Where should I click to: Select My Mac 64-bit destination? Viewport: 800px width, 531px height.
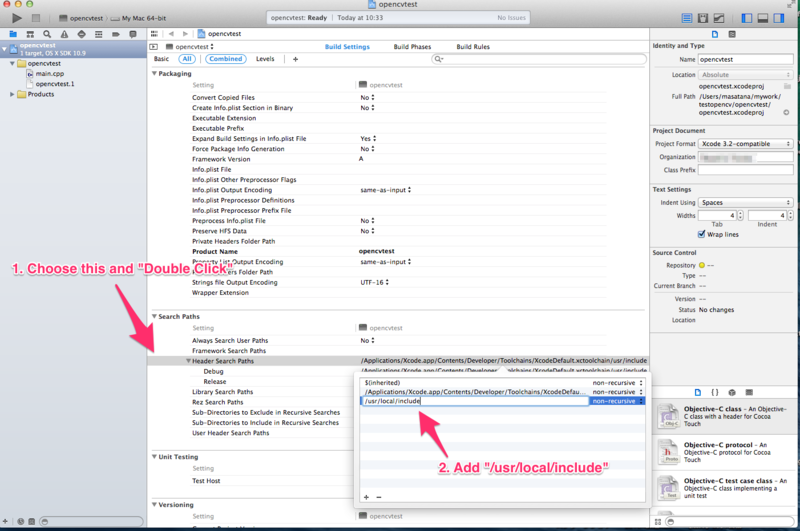[x=139, y=18]
